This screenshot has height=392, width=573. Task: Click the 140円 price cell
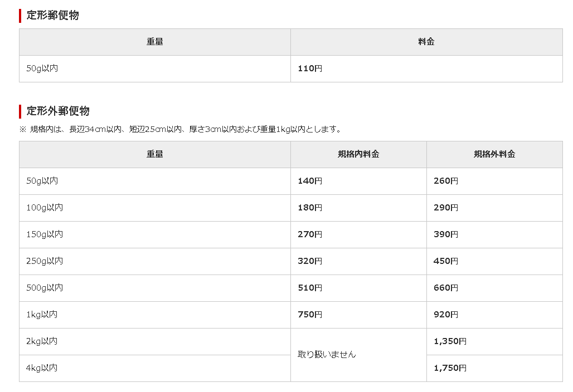pos(358,181)
